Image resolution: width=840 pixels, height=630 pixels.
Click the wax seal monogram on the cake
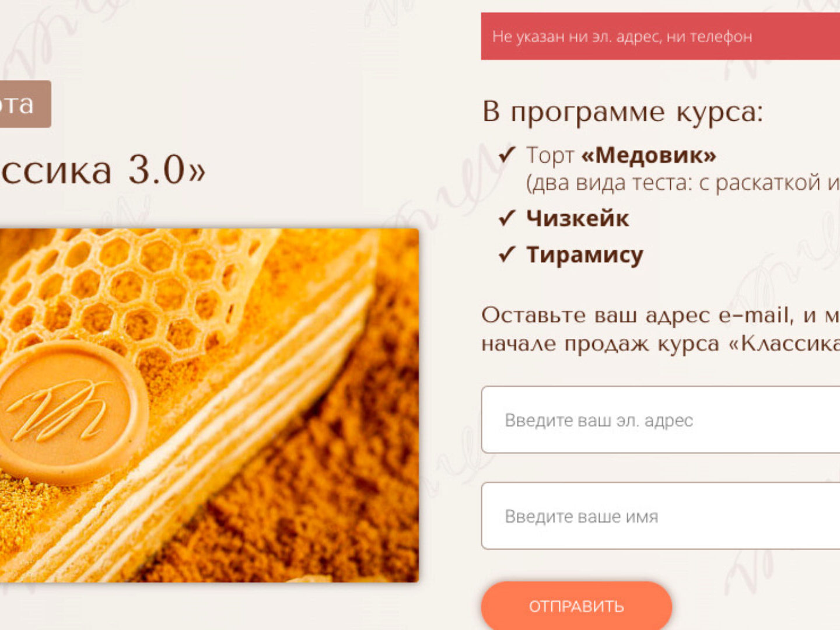tap(69, 412)
